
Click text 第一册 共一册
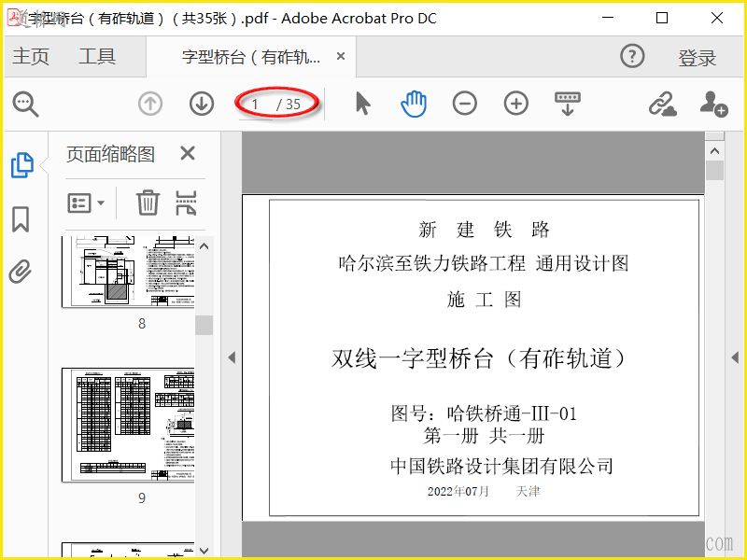484,435
